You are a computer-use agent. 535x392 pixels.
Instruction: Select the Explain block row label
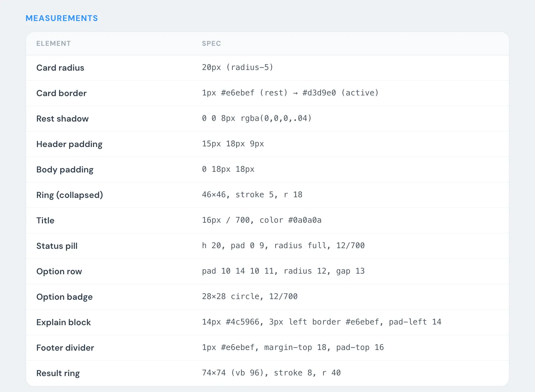point(64,322)
